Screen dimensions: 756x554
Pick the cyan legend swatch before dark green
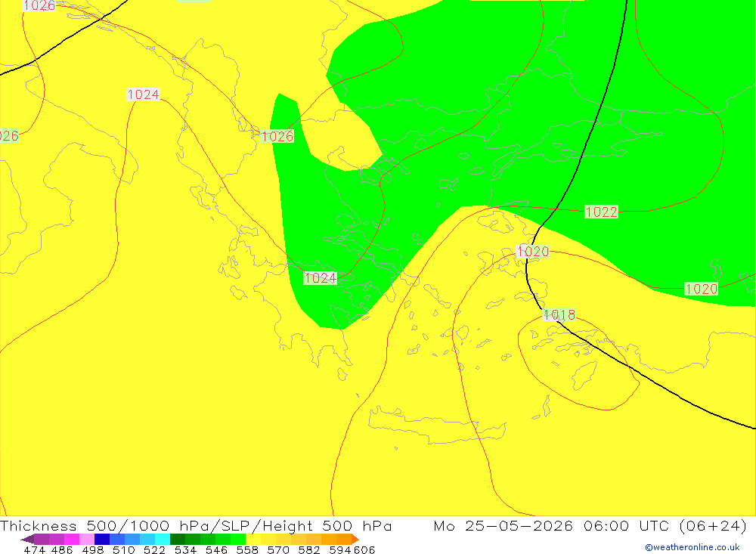[x=163, y=539]
